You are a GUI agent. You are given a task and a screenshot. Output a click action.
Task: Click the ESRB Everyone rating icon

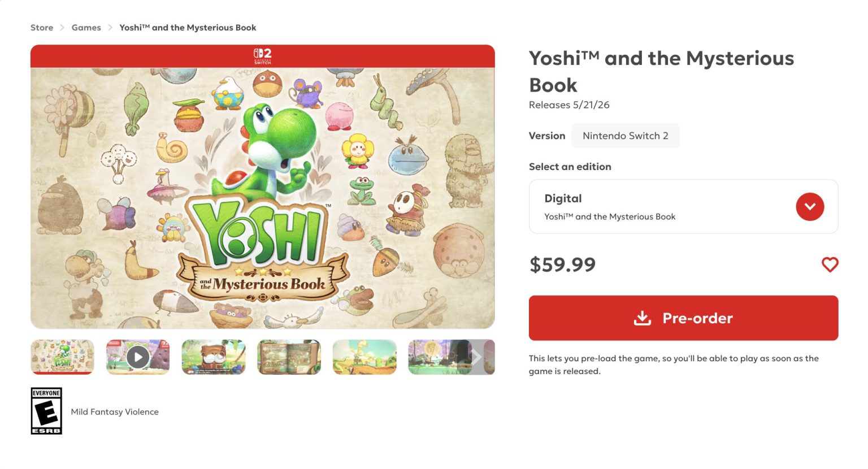[46, 411]
